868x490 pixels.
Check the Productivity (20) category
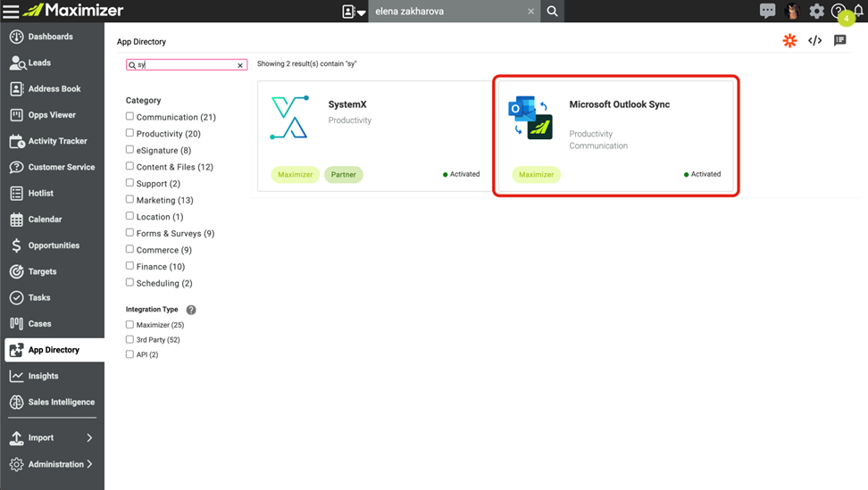click(129, 133)
